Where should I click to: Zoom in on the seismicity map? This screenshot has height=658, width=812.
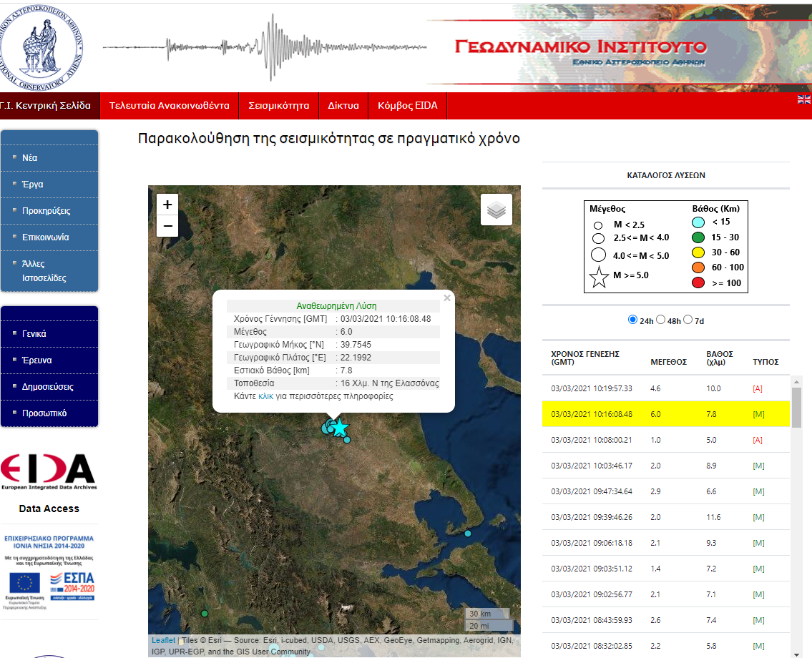167,205
